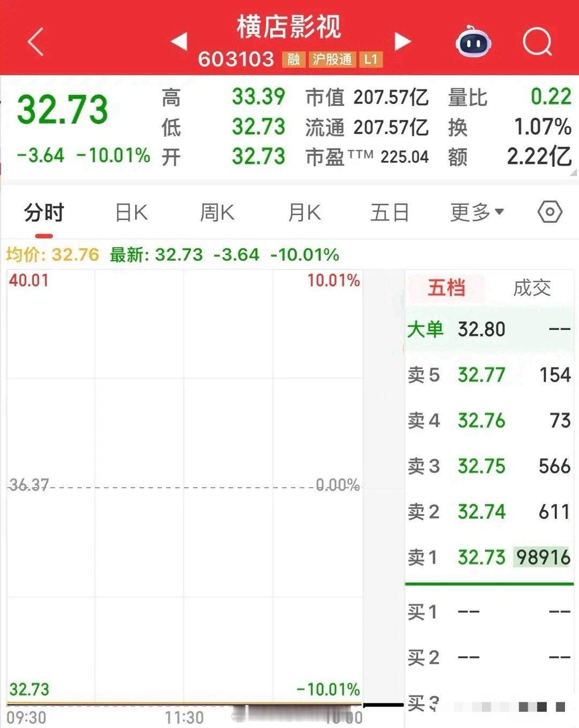Go back with the left chevron

(35, 42)
